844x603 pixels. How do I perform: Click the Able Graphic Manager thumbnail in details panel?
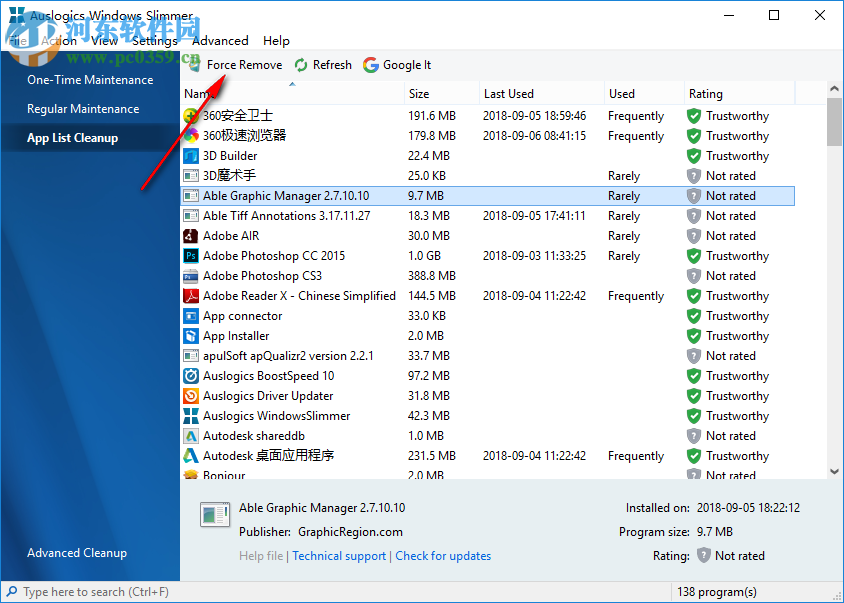click(215, 514)
